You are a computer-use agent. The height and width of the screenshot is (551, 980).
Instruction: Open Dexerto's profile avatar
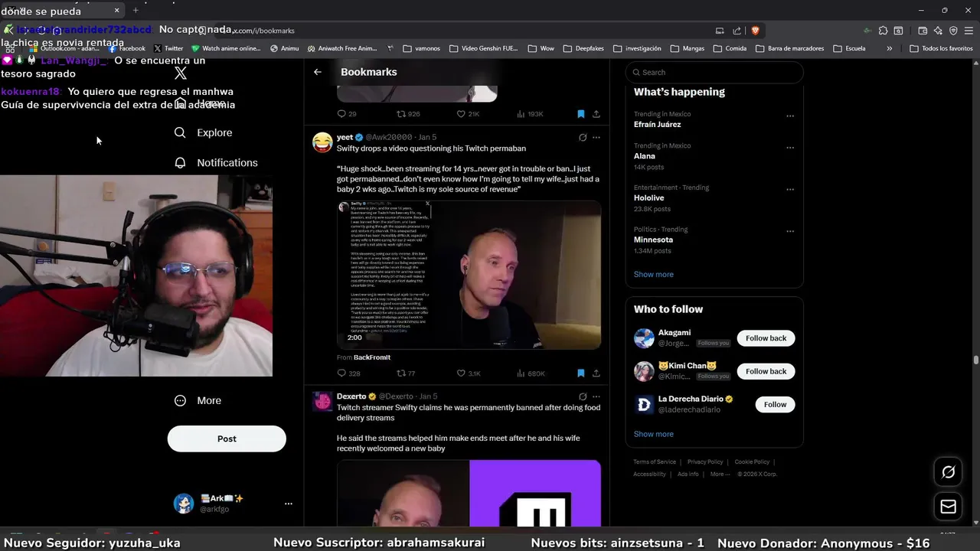pos(322,401)
